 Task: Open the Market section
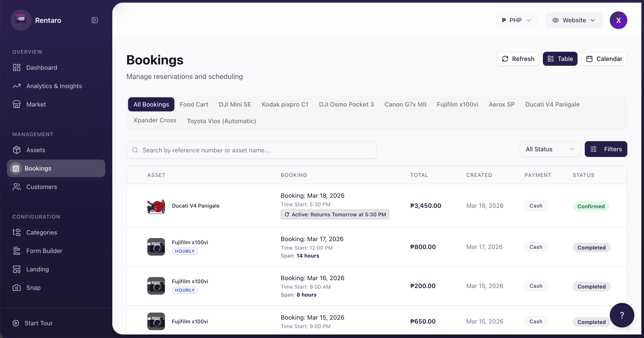coord(36,104)
